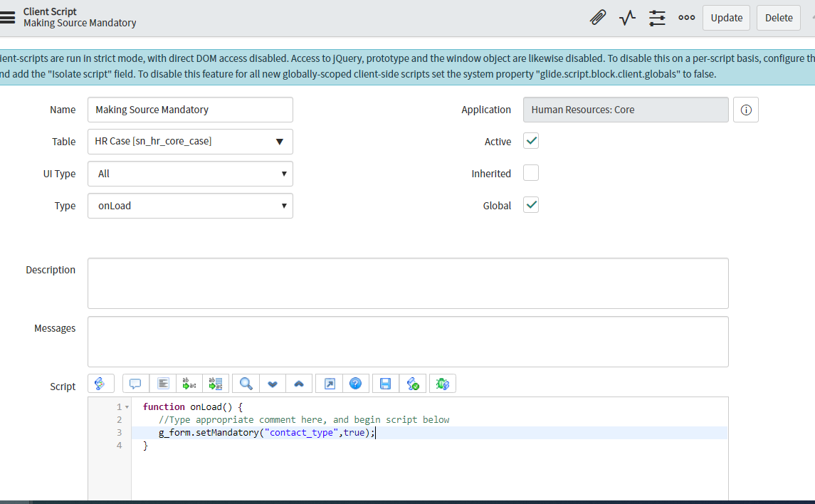This screenshot has height=504, width=815.
Task: Uncheck the Active checkbox
Action: [x=531, y=141]
